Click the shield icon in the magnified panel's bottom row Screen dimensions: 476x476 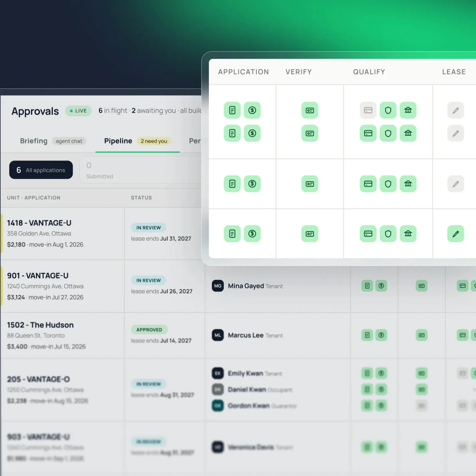tap(388, 234)
